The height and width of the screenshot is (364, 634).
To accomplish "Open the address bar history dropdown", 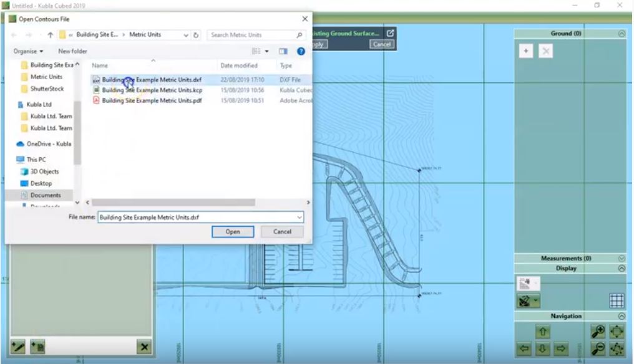I will pos(185,35).
